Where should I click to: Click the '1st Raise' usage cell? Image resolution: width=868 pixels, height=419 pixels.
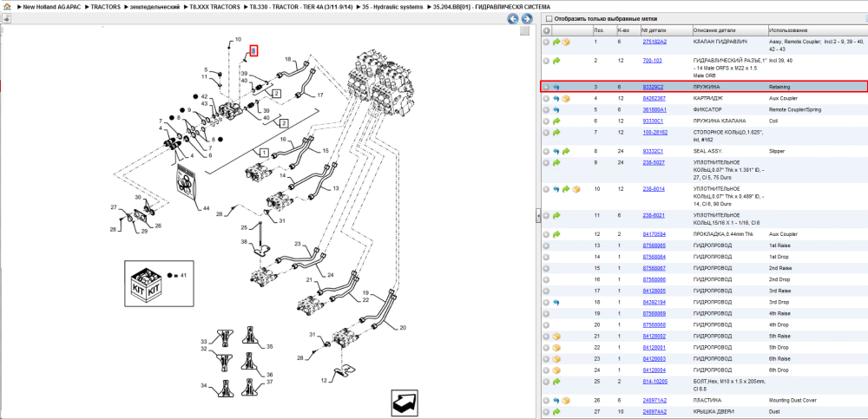click(x=779, y=246)
